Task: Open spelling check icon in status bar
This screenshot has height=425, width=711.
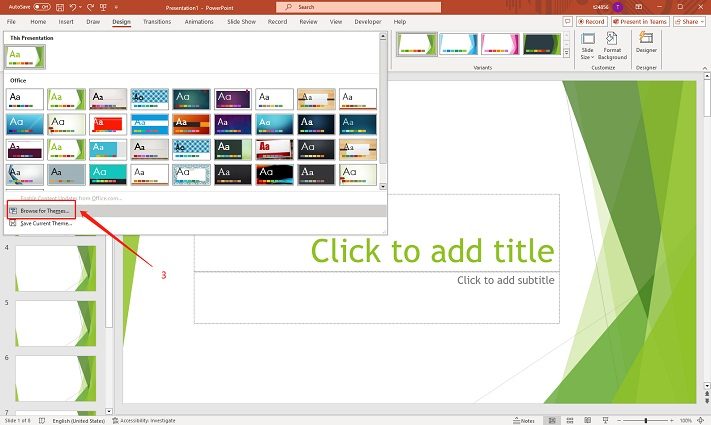Action: click(x=42, y=420)
